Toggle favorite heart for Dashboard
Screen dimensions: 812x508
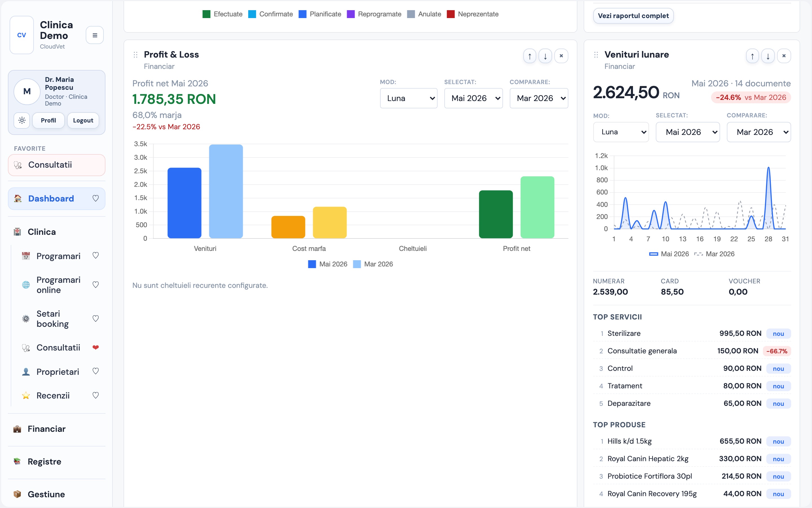click(x=96, y=199)
